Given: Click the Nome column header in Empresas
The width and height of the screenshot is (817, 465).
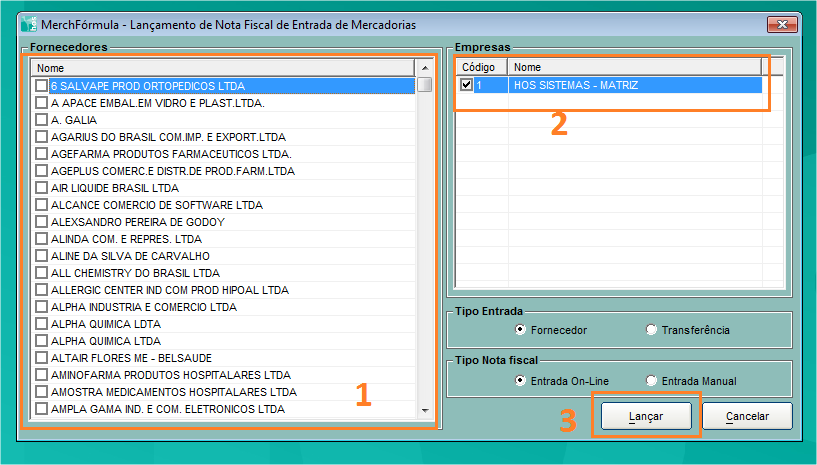Looking at the screenshot, I should [x=633, y=67].
